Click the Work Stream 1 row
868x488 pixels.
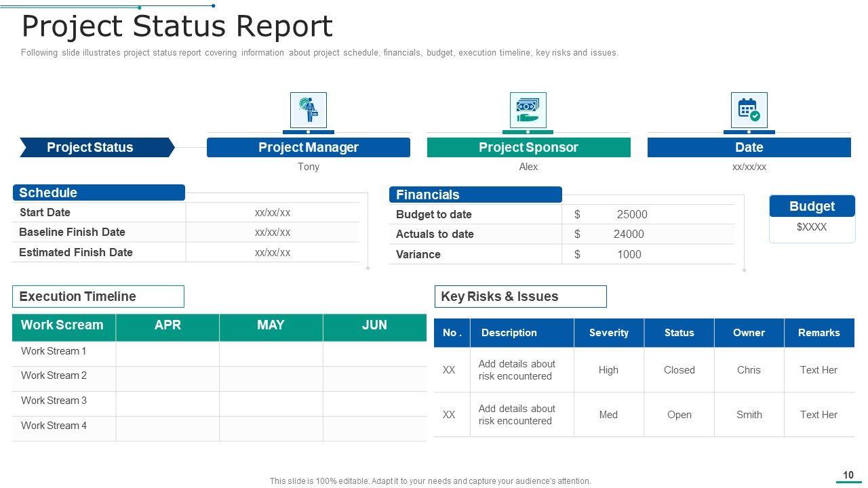click(219, 354)
